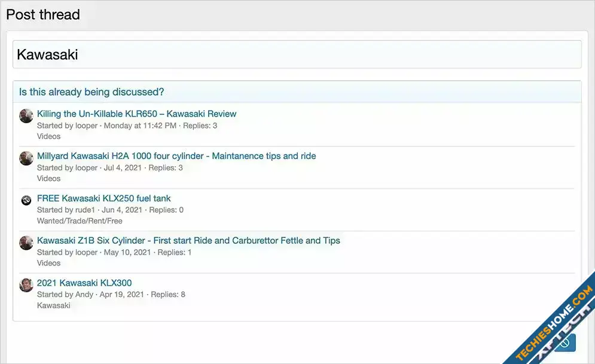The width and height of the screenshot is (595, 364).
Task: Click 'Started by looper · May 10, 2021' text
Action: 94,252
